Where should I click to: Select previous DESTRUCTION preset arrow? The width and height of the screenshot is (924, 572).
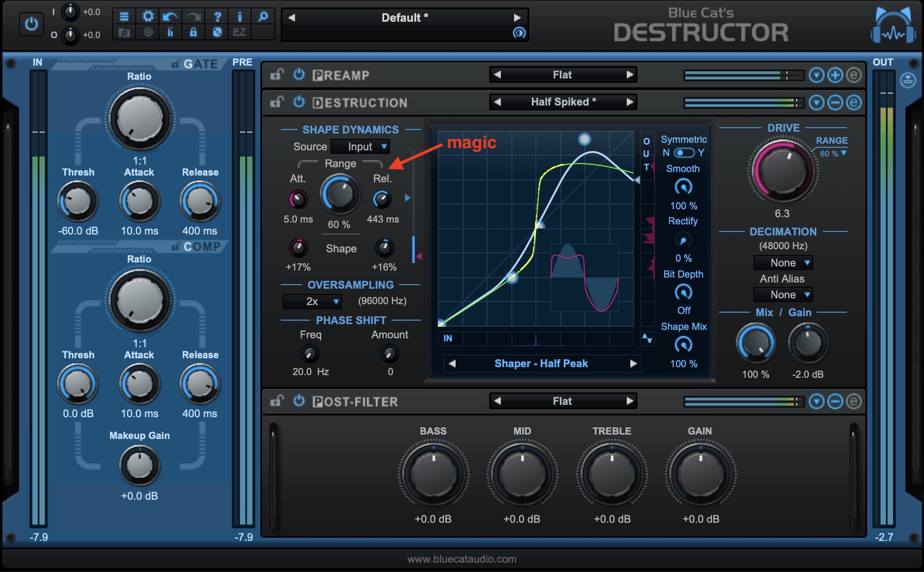tap(497, 102)
